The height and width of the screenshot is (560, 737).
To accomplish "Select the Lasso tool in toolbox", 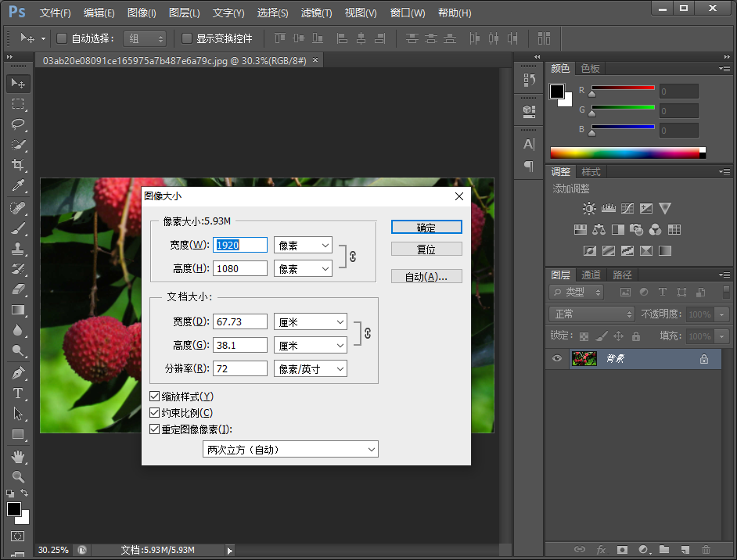I will [x=18, y=124].
